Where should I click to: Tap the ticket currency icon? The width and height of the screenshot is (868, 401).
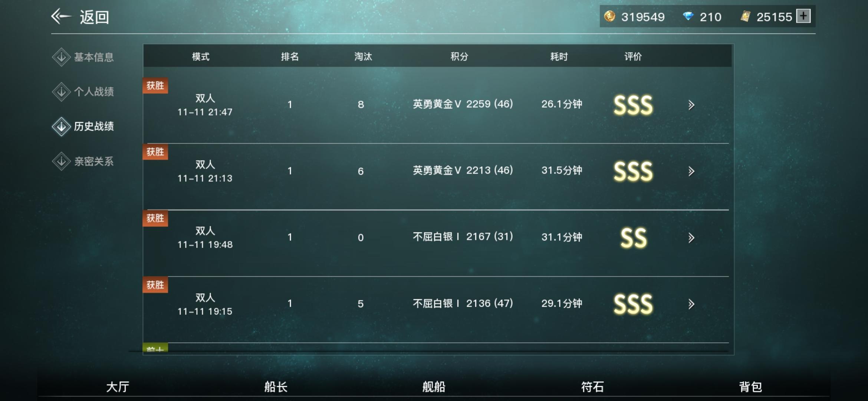(x=746, y=16)
